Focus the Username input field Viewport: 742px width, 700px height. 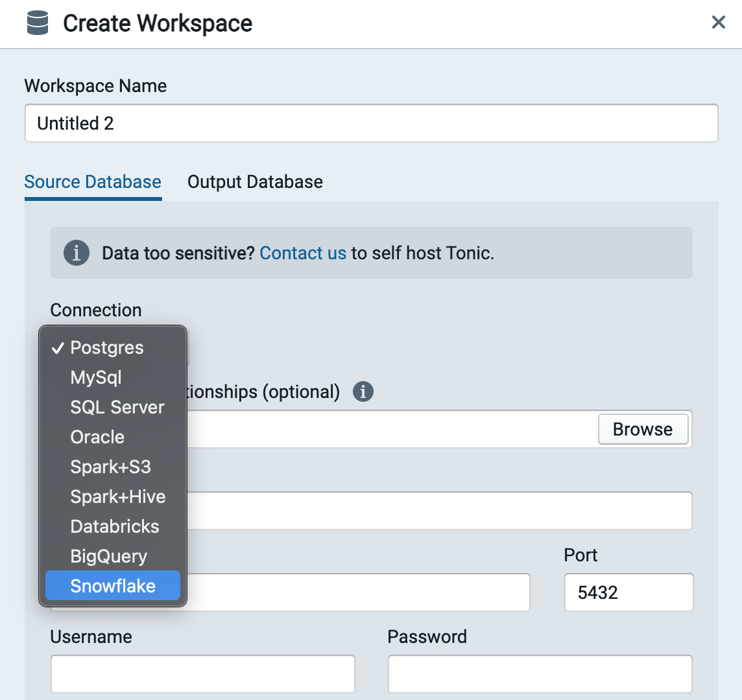pyautogui.click(x=203, y=673)
